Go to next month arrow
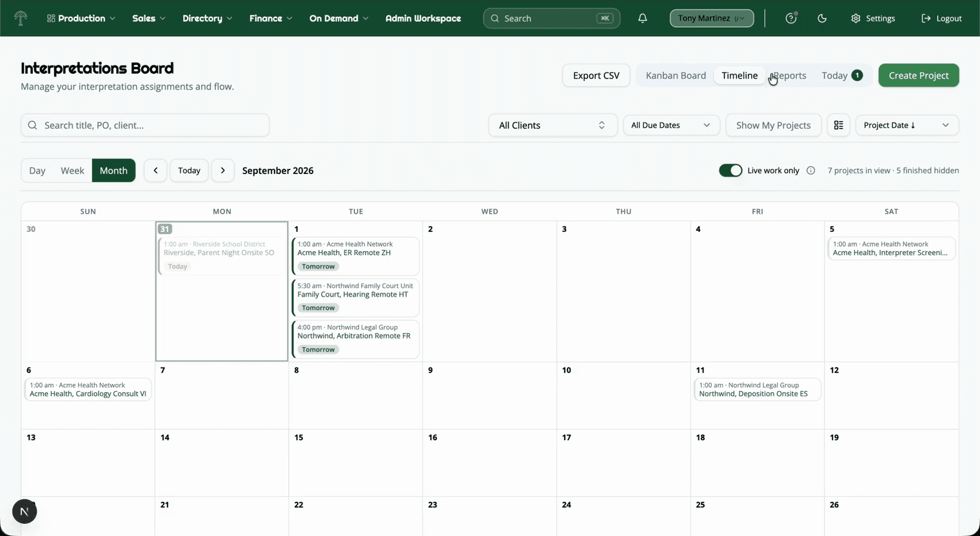Viewport: 980px width, 536px height. point(223,171)
